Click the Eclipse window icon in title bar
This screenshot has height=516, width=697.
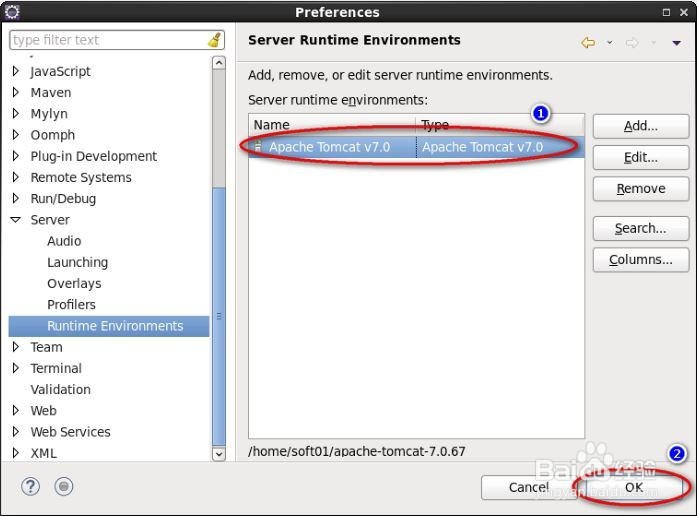[12, 12]
